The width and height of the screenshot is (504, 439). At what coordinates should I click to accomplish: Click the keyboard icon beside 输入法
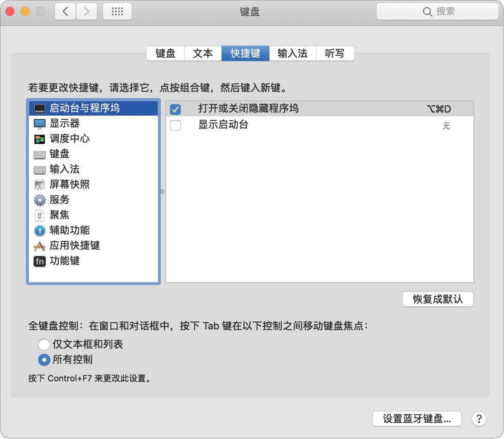click(x=39, y=170)
